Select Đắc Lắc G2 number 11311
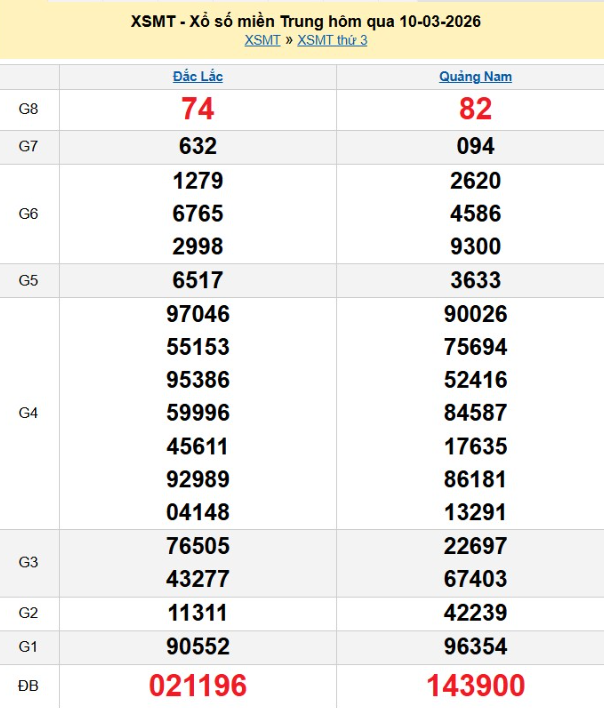This screenshot has height=708, width=604. coord(198,613)
